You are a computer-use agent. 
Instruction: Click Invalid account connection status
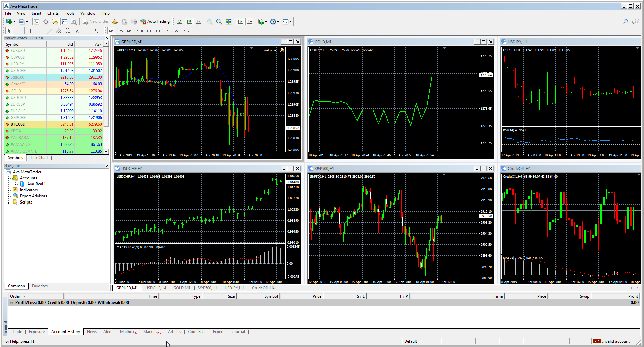point(612,341)
